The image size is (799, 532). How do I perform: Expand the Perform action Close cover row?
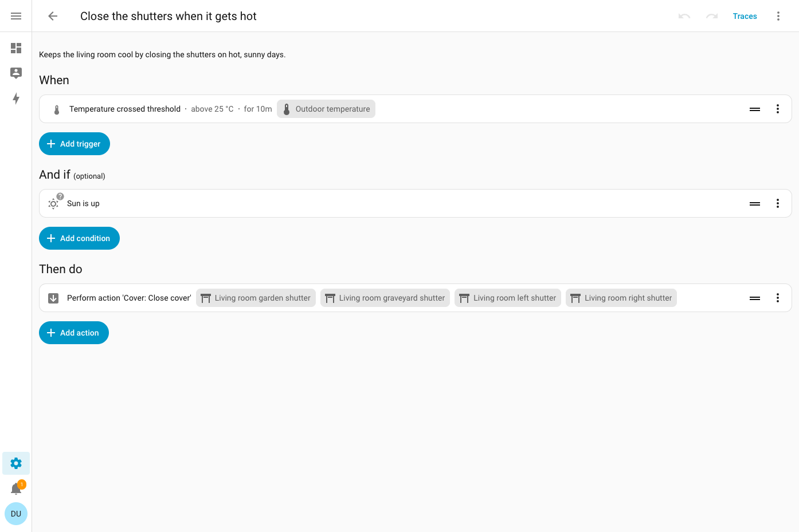(416, 298)
